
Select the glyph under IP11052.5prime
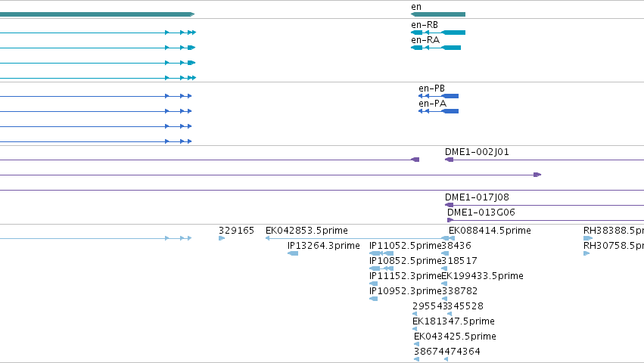381,253
